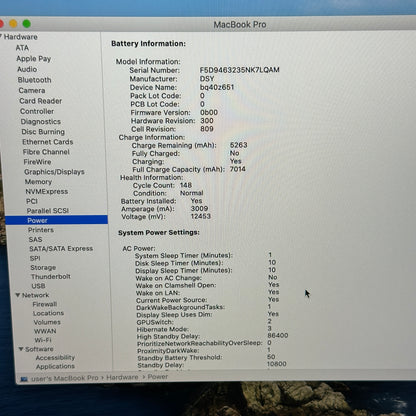Open the Camera entry

(x=32, y=90)
